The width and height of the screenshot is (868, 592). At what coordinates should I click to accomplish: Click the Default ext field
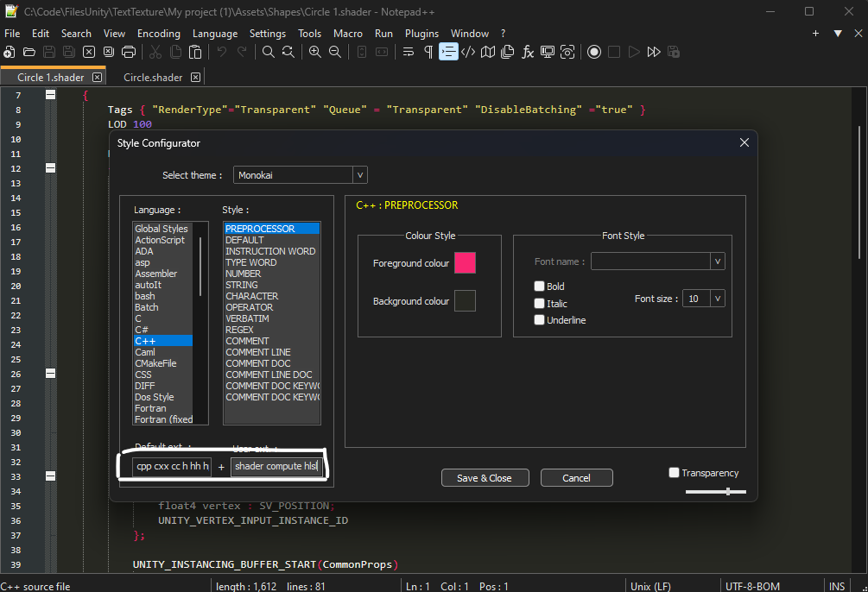tap(172, 466)
